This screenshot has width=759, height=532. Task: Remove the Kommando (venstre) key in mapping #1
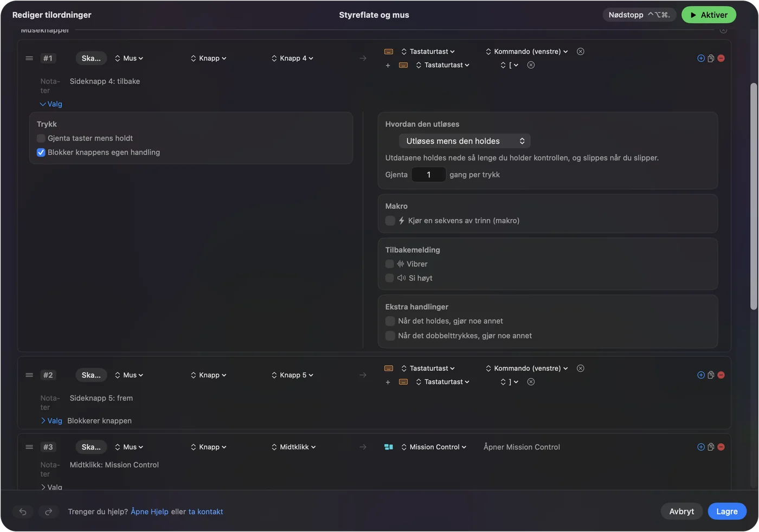click(x=581, y=52)
